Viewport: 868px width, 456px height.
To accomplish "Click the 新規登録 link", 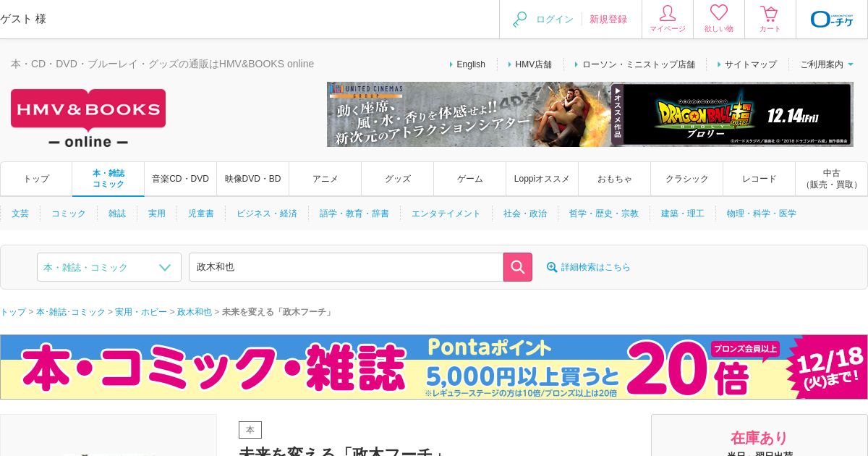I will click(608, 20).
